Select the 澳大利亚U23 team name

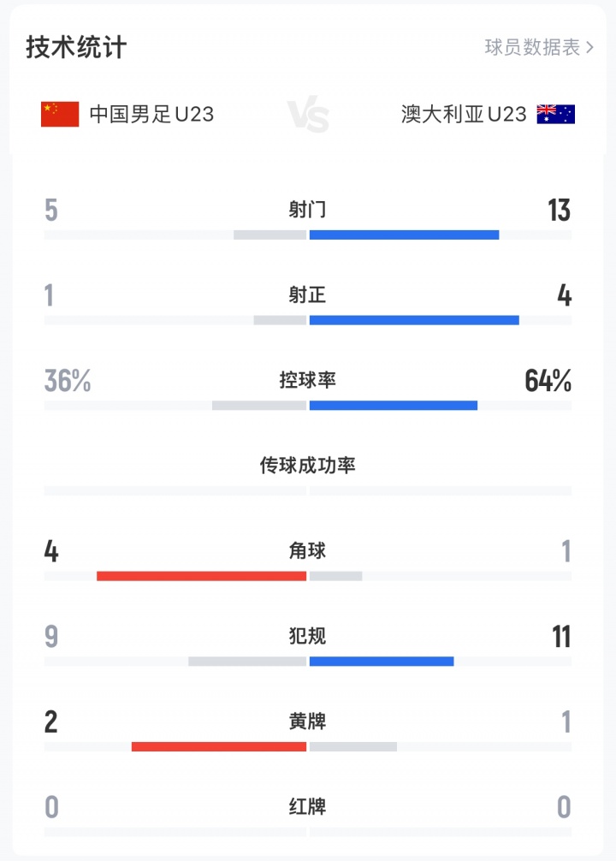464,114
